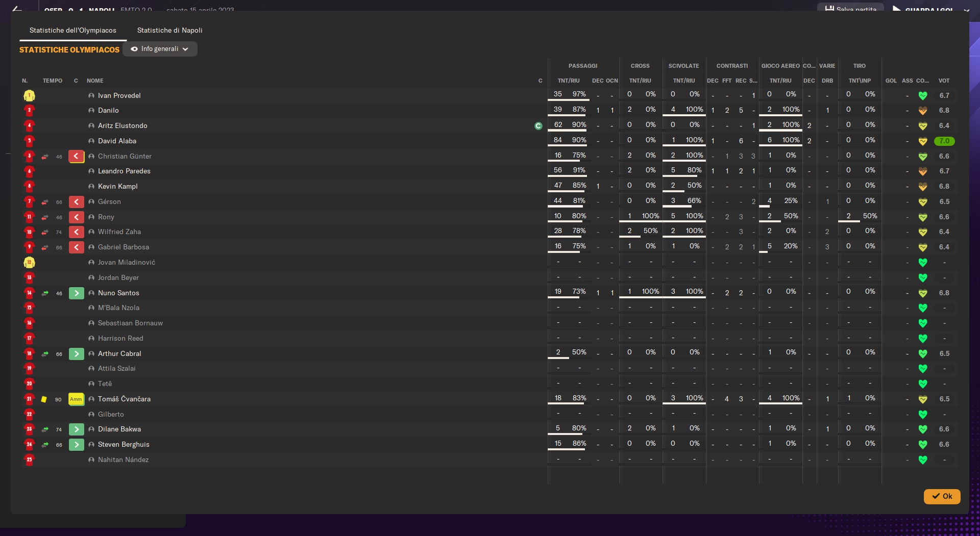Screen dimensions: 980x536
Task: Sort by the OCN column header
Action: (x=612, y=81)
